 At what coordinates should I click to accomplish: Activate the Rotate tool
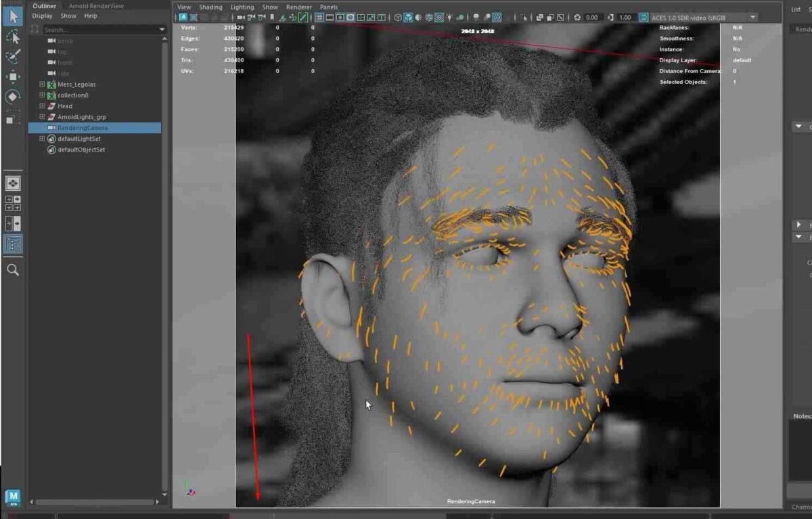pos(12,96)
